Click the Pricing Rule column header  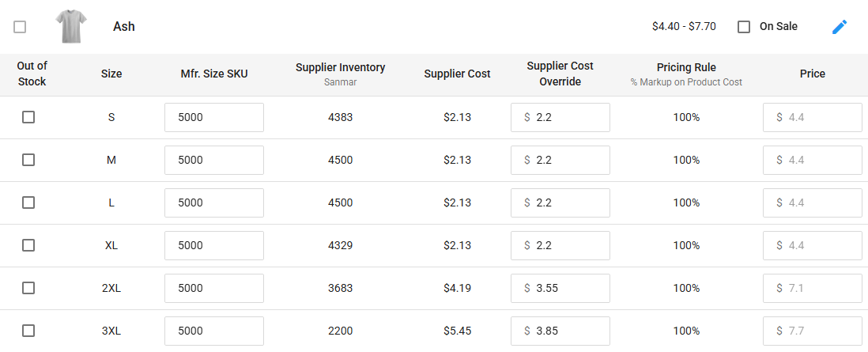[x=685, y=68]
